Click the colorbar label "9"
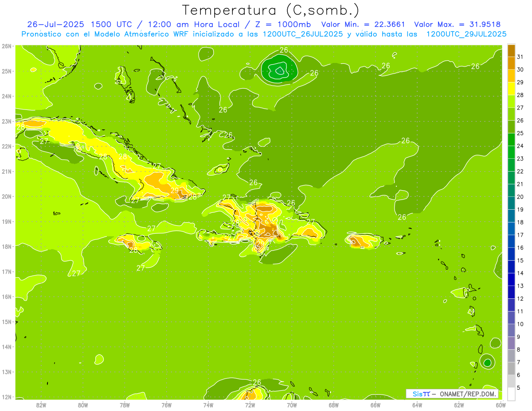Screen dimensions: 532x411 (519, 337)
